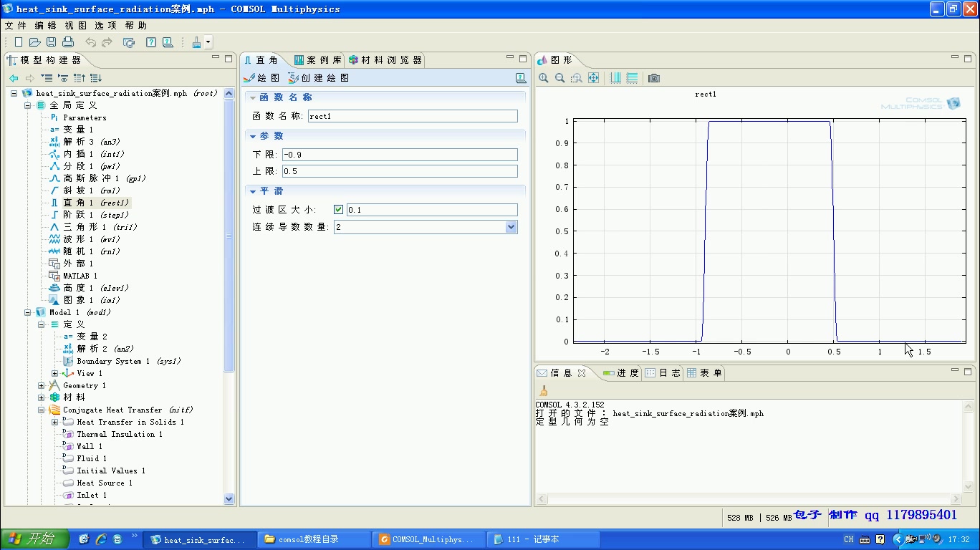This screenshot has height=550, width=980.
Task: Go to previous node with cyan back arrow
Action: (14, 78)
